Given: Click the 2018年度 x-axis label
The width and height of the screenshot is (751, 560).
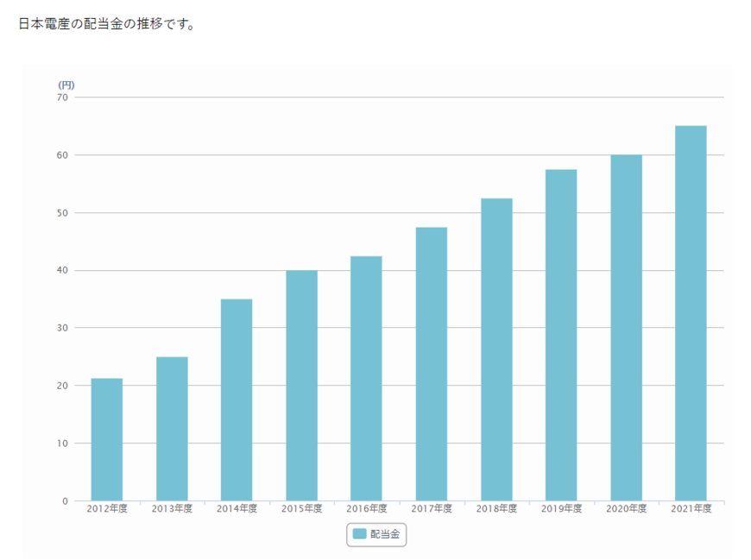Looking at the screenshot, I should tap(496, 509).
